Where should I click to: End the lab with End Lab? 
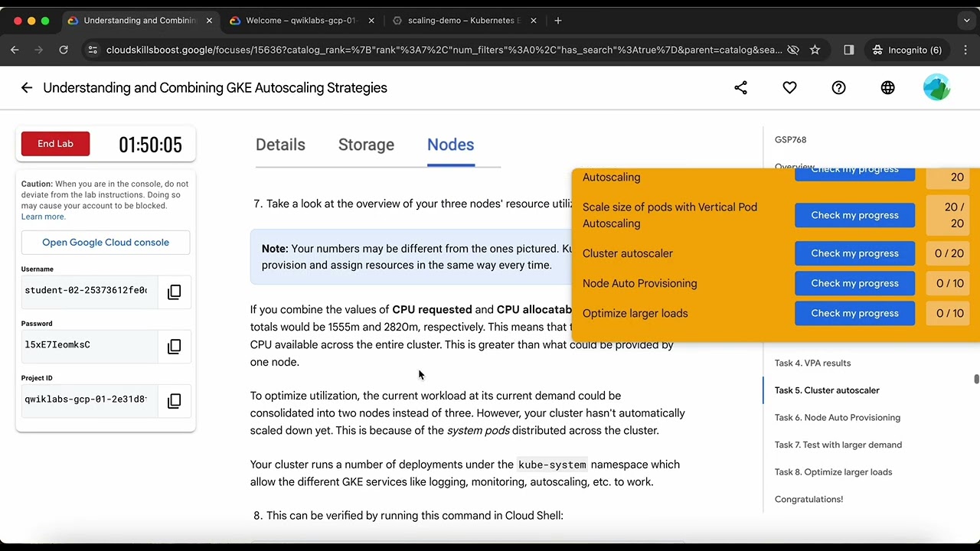pyautogui.click(x=55, y=144)
